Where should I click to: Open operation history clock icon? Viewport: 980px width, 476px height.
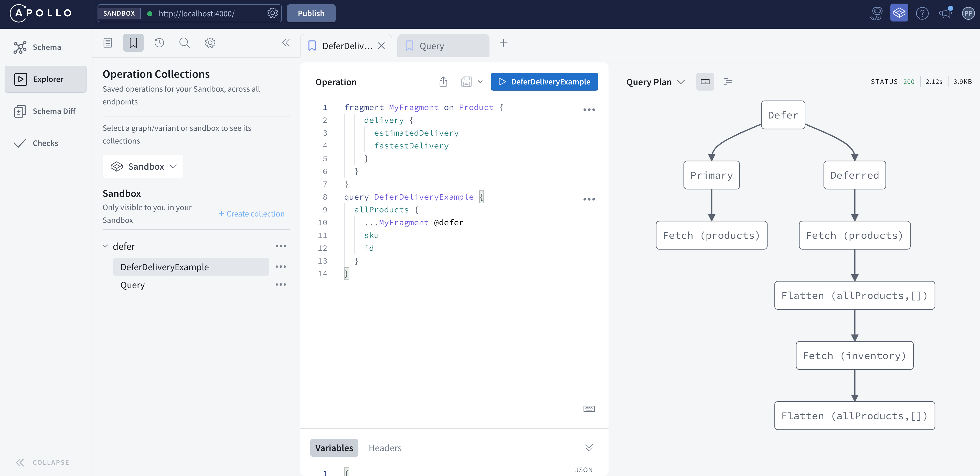[x=159, y=42]
